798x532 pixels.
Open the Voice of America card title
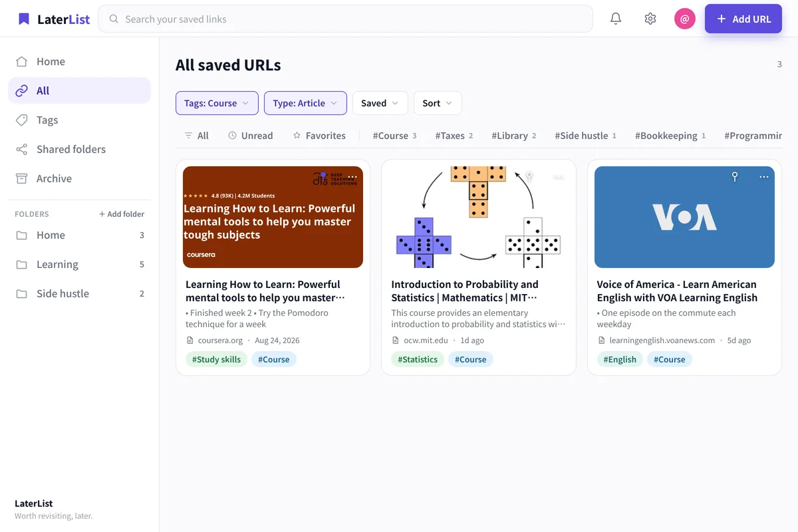point(677,291)
